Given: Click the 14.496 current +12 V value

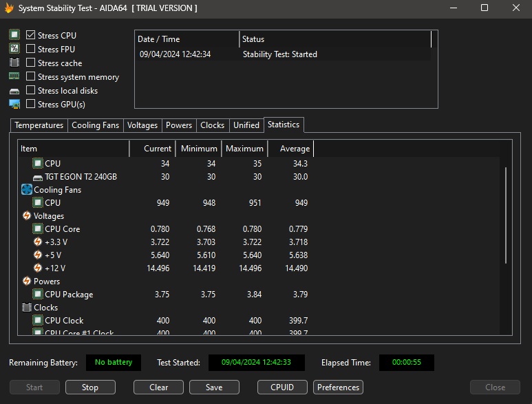Looking at the screenshot, I should pos(158,268).
